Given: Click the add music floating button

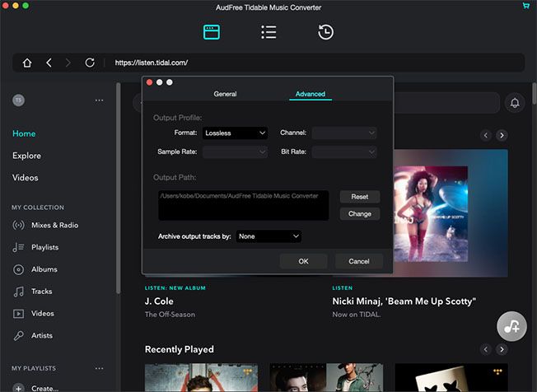Looking at the screenshot, I should (511, 326).
